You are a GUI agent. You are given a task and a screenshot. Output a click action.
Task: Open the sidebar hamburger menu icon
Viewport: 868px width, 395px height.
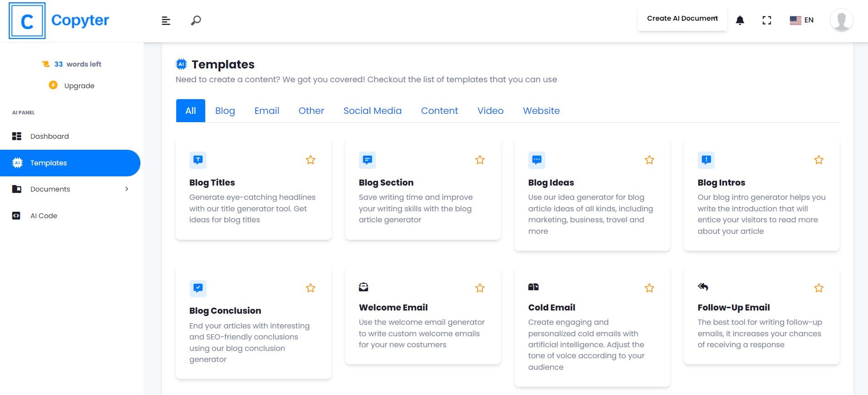165,21
